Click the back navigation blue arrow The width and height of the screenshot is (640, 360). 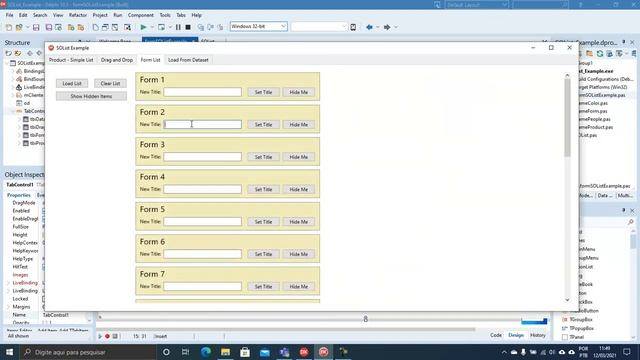click(369, 27)
